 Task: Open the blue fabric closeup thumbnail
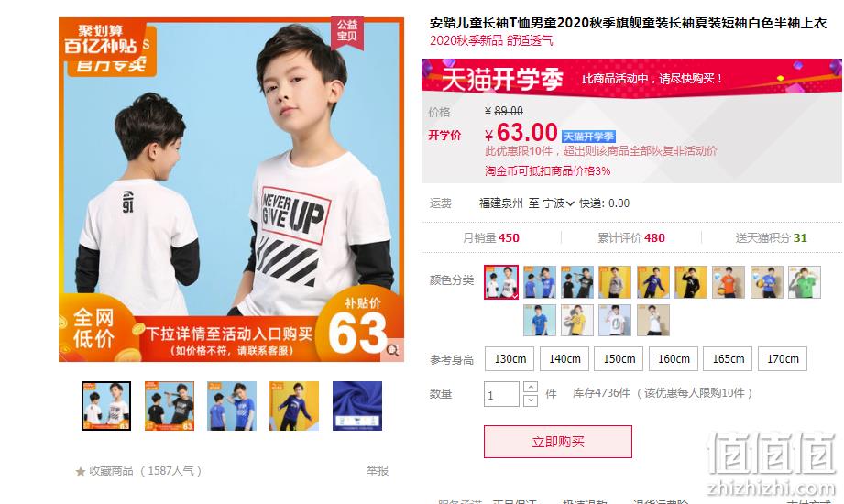pyautogui.click(x=357, y=406)
